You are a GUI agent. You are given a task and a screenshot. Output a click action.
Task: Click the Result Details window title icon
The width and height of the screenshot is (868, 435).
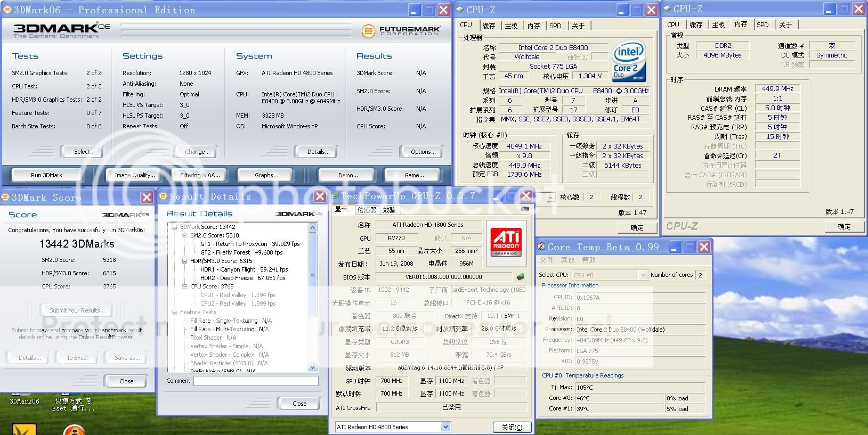163,196
